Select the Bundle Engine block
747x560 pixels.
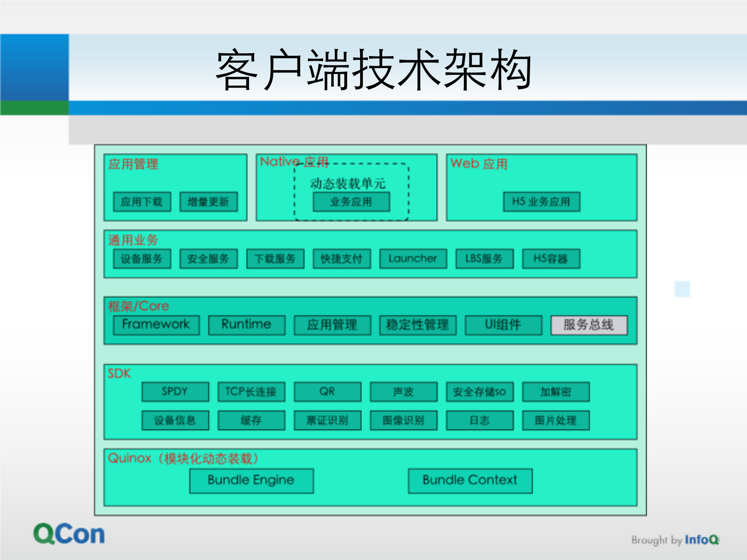pos(251,480)
